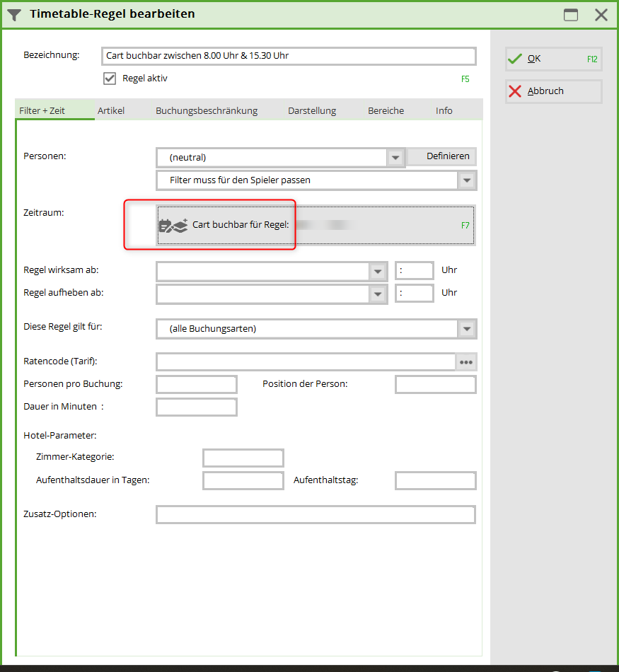Open the Regel wirksam ab date dropdown
The height and width of the screenshot is (672, 619).
click(378, 272)
